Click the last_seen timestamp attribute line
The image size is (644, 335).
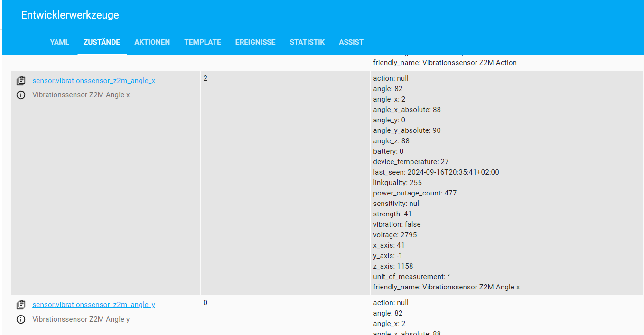point(436,172)
